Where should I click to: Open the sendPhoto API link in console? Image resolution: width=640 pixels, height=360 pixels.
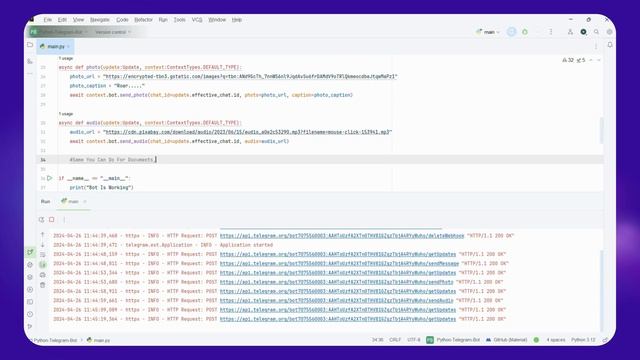pos(336,282)
